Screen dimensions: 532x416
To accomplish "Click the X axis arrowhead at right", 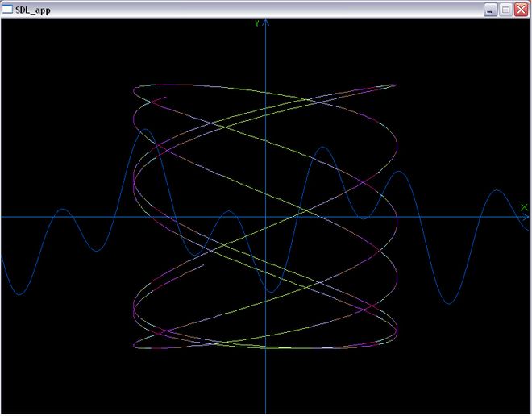I will [x=526, y=217].
